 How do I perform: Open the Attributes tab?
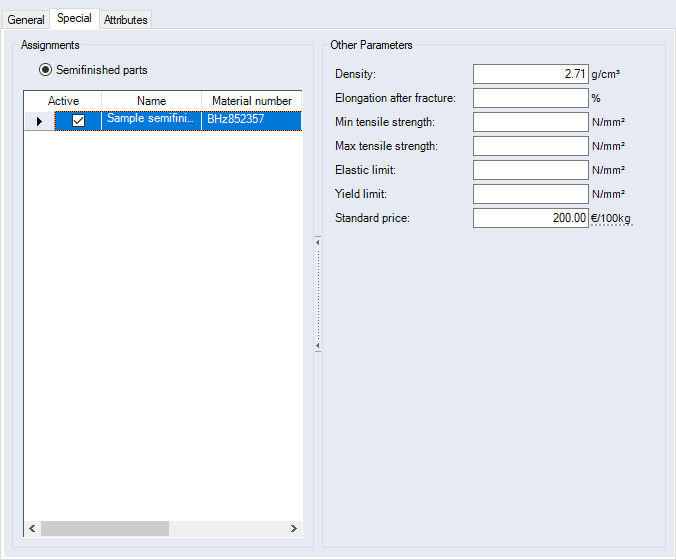pyautogui.click(x=126, y=19)
